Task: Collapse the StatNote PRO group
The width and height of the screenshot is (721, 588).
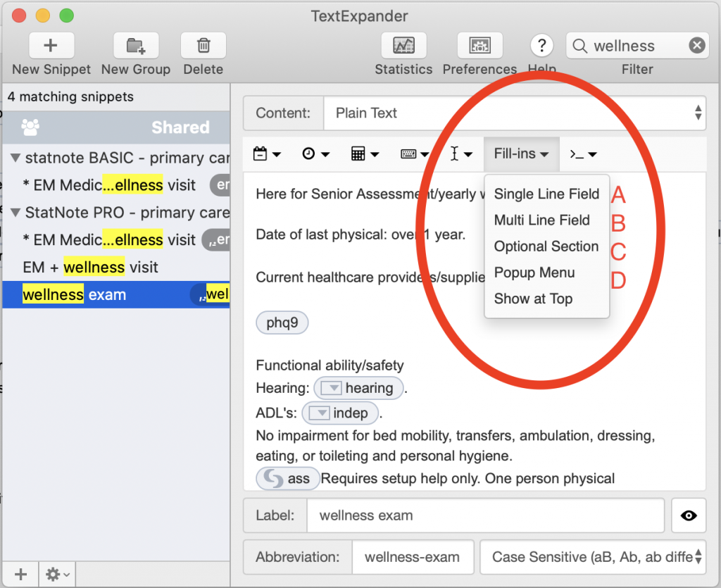Action: 15,213
